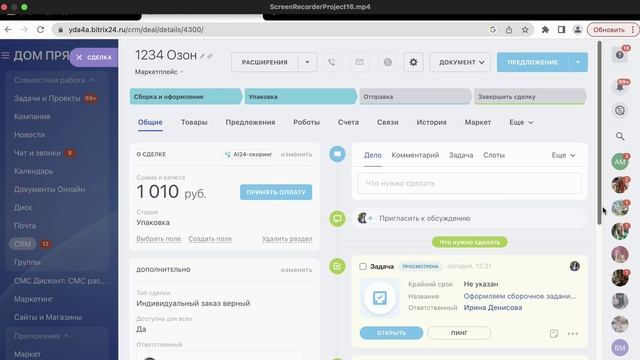Open browser profile icon

click(x=577, y=29)
